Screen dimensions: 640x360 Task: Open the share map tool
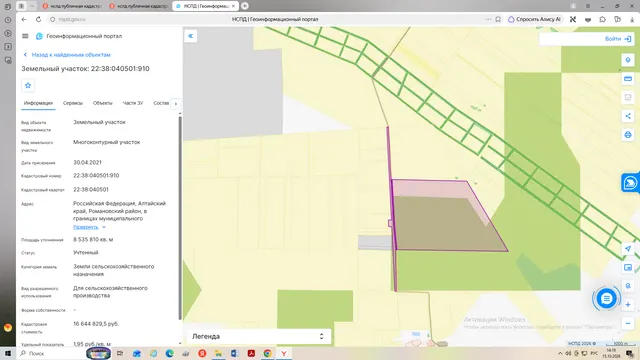tap(628, 116)
